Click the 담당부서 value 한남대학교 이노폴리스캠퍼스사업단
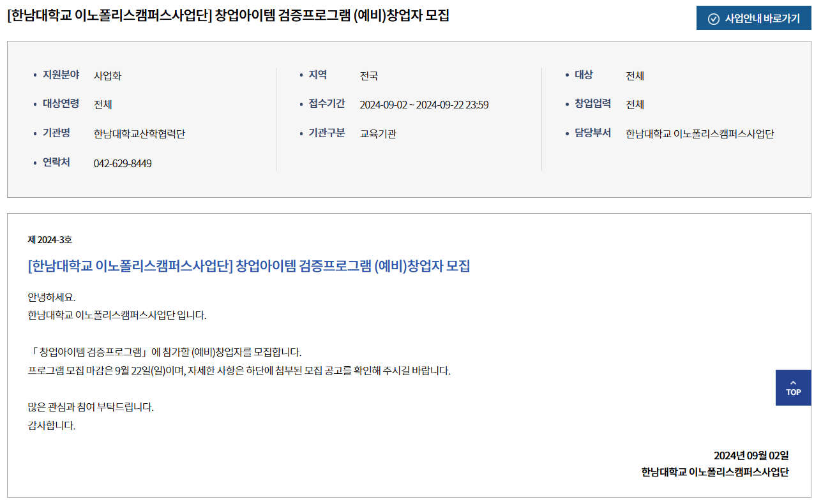Image resolution: width=814 pixels, height=504 pixels. coord(700,134)
